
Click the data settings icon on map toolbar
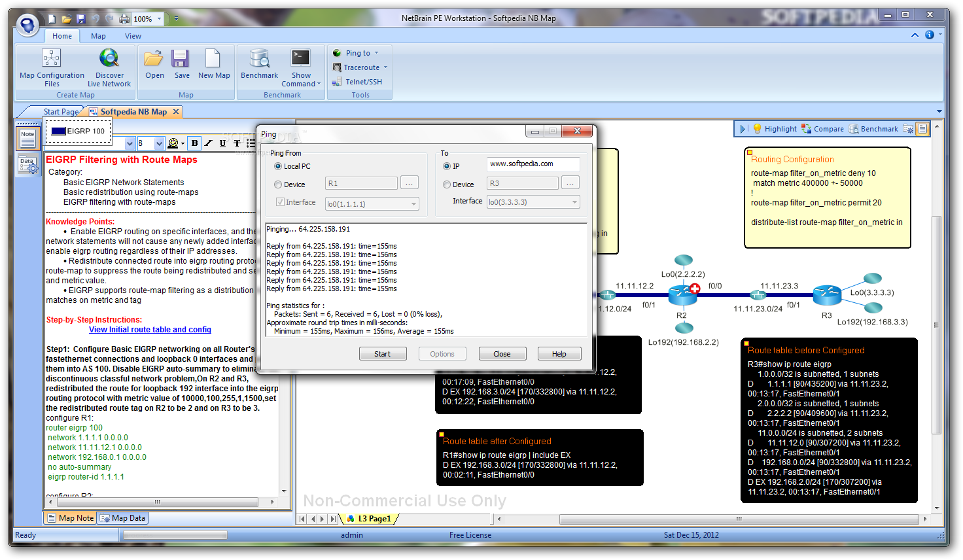(908, 129)
